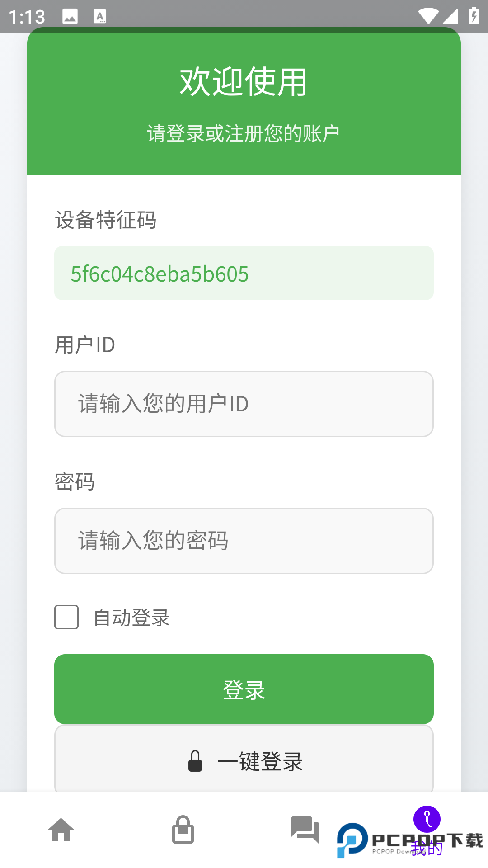The width and height of the screenshot is (488, 868).
Task: Focus the 密码 password input field
Action: (x=244, y=541)
